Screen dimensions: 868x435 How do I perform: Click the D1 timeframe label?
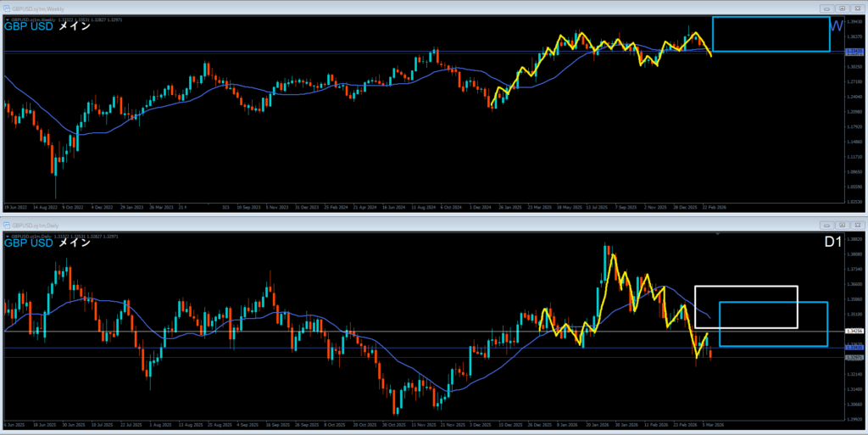tap(834, 243)
